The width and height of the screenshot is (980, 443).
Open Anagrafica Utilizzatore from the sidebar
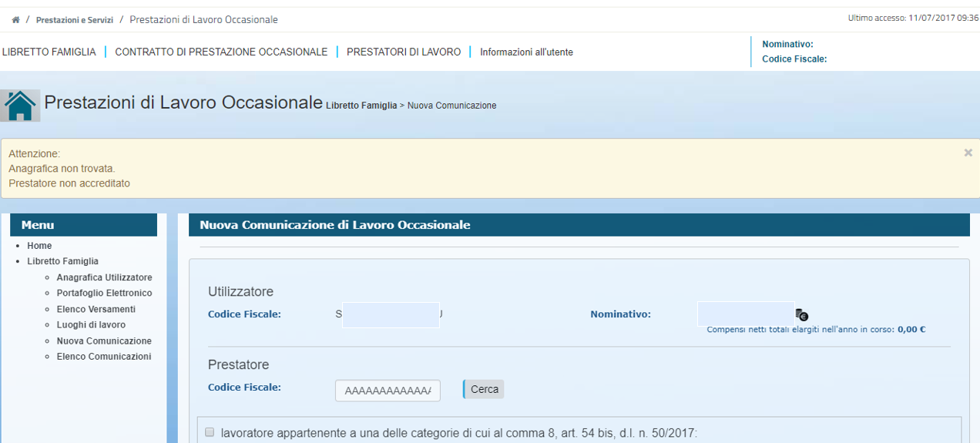point(104,277)
